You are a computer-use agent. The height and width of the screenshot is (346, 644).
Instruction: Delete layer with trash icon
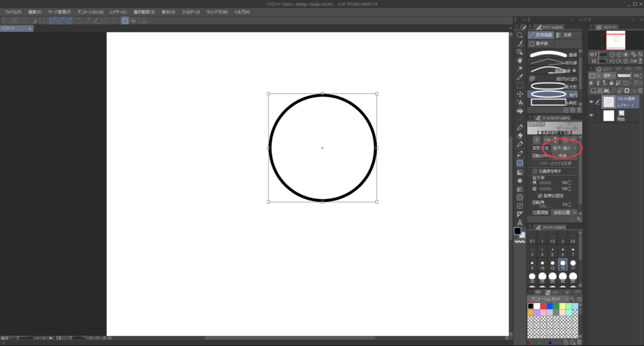pos(640,91)
